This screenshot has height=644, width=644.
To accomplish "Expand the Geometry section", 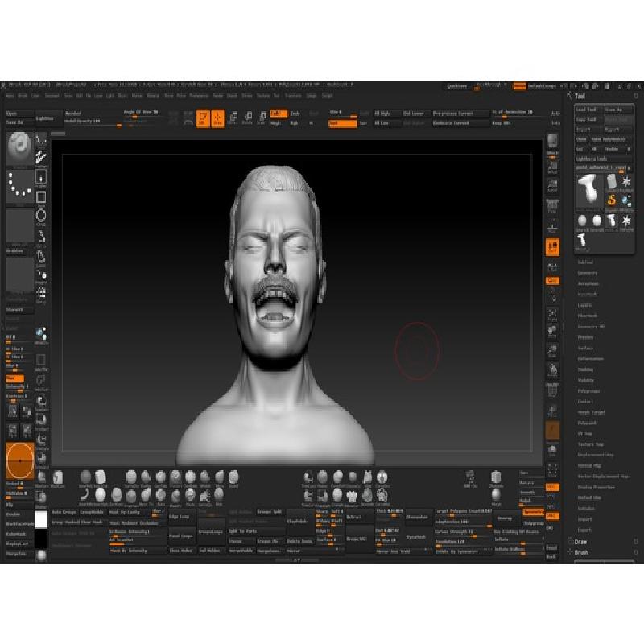I will [588, 273].
